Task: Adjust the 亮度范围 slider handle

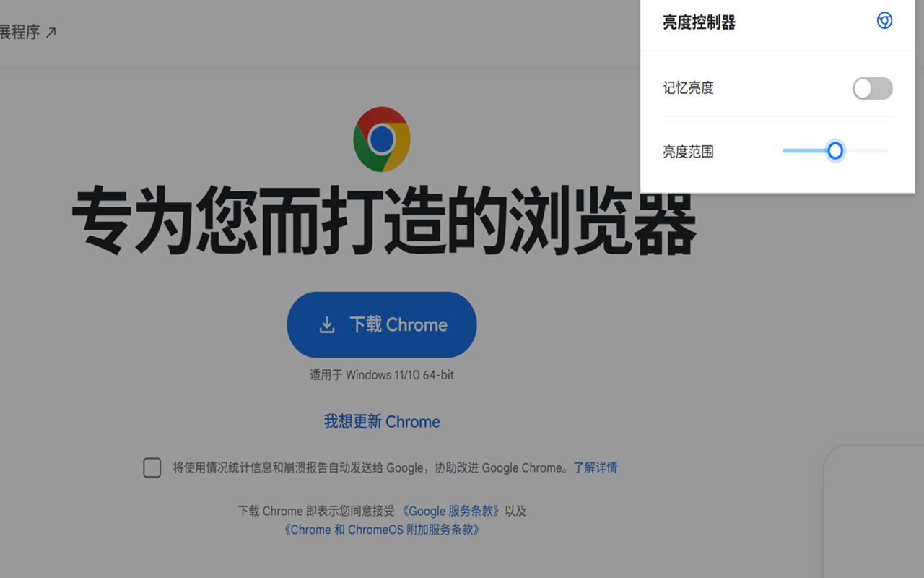Action: (835, 150)
